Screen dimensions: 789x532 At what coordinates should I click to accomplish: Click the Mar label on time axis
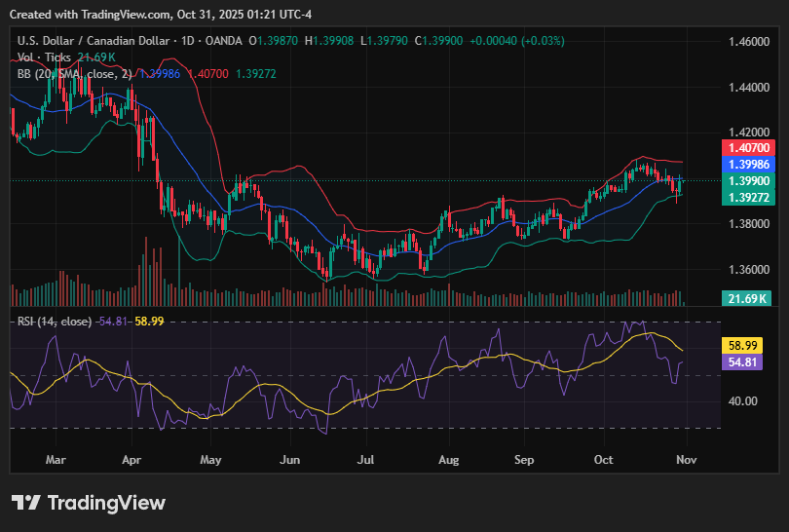56,458
